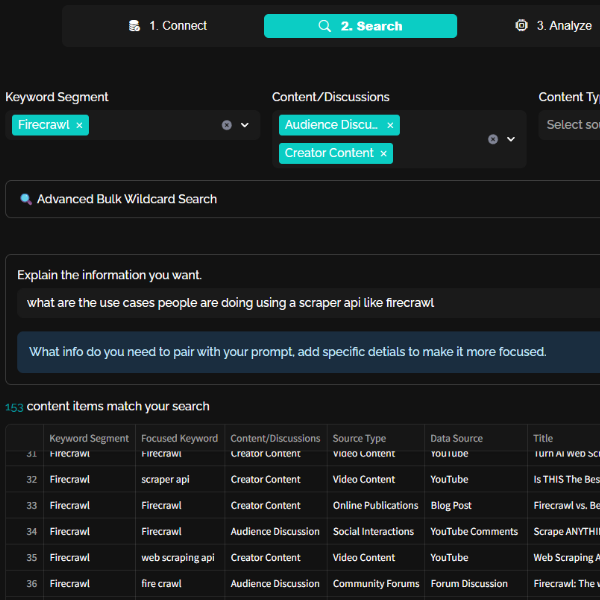Sort by Focused Keyword column header
Image resolution: width=600 pixels, height=600 pixels.
(x=179, y=438)
